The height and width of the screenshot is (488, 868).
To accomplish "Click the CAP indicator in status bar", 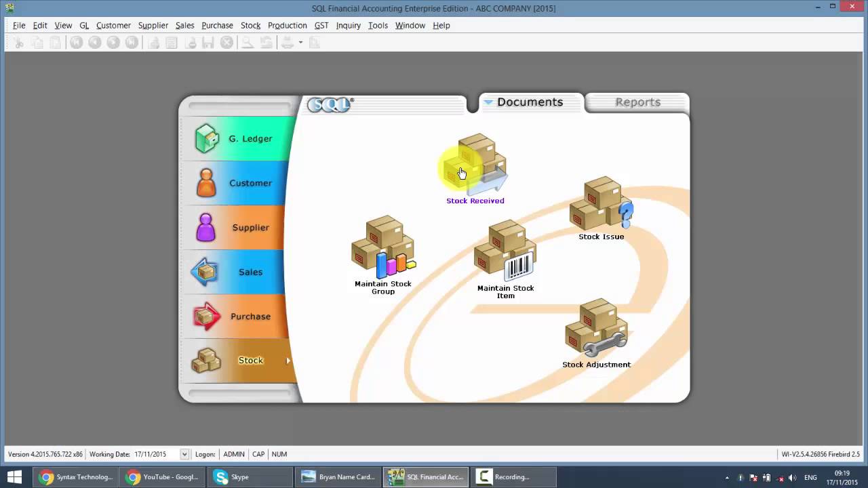I will point(258,454).
